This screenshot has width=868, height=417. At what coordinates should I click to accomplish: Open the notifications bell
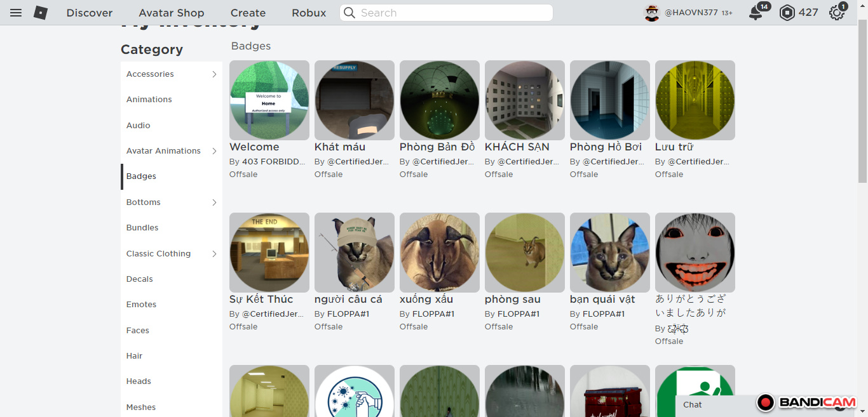[756, 13]
